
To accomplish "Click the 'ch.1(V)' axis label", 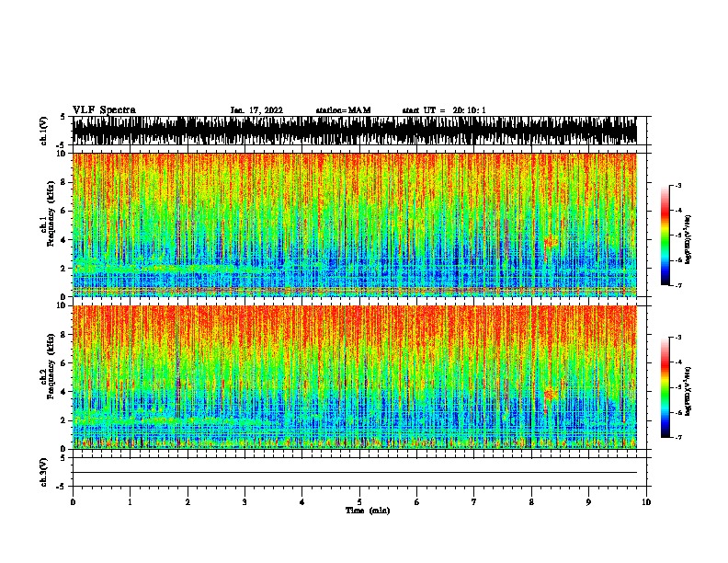I will [44, 131].
